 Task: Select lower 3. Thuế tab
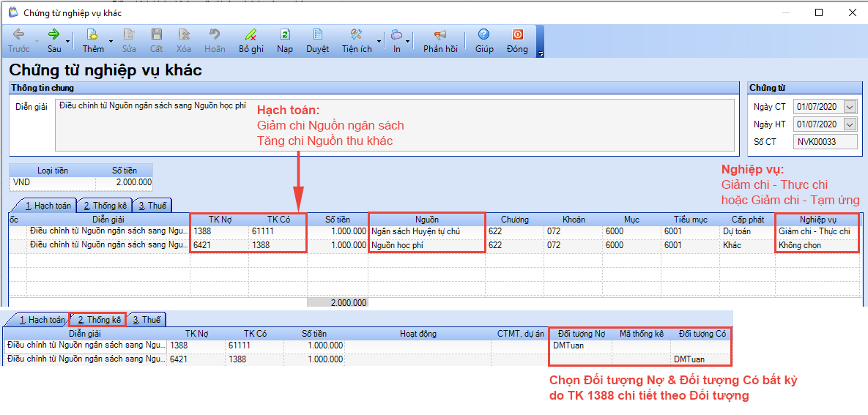click(146, 319)
